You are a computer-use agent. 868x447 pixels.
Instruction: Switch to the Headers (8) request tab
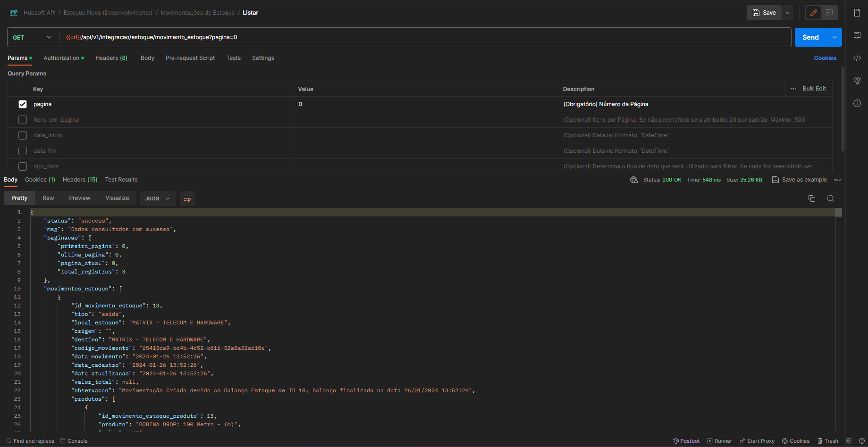[x=111, y=58]
